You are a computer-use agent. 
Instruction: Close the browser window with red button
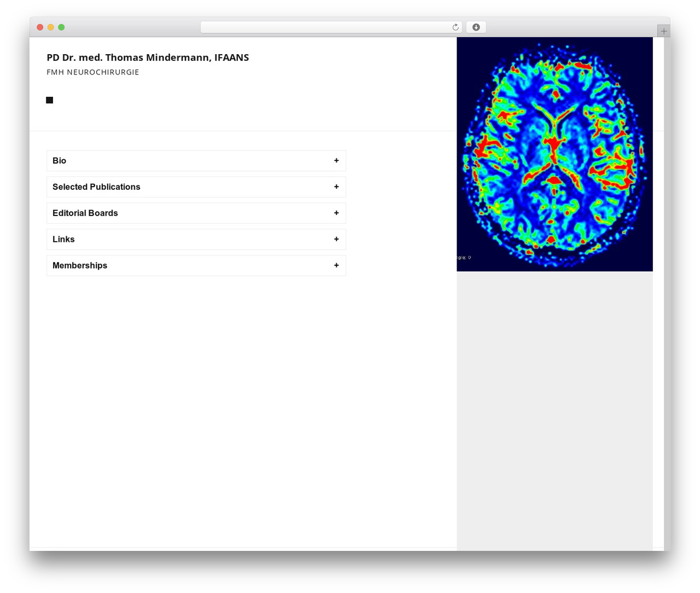(40, 27)
